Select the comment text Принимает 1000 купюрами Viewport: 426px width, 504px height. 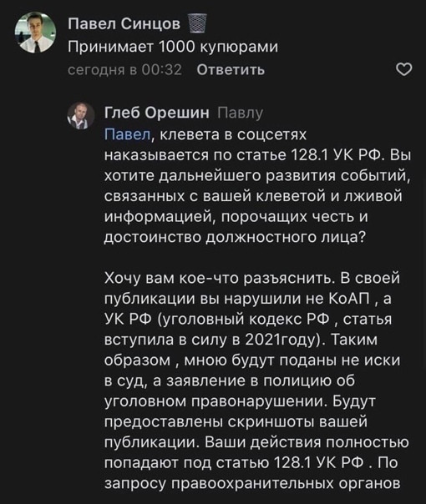click(173, 48)
